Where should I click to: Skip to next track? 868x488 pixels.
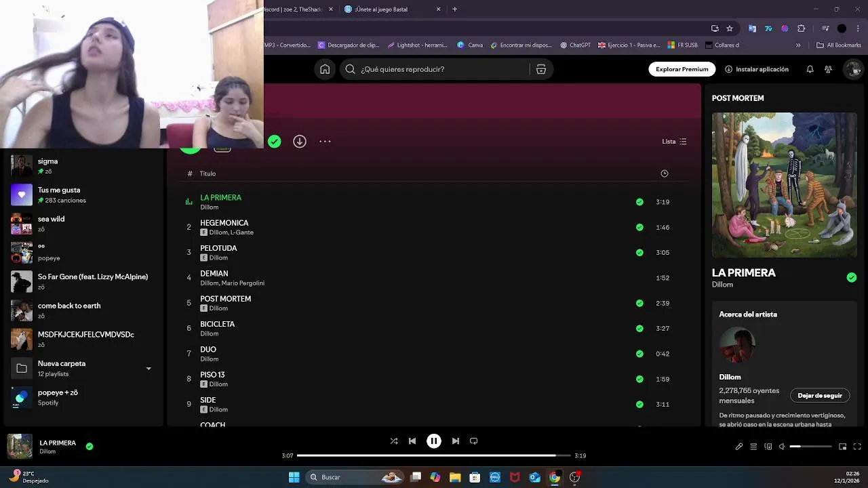pyautogui.click(x=456, y=441)
